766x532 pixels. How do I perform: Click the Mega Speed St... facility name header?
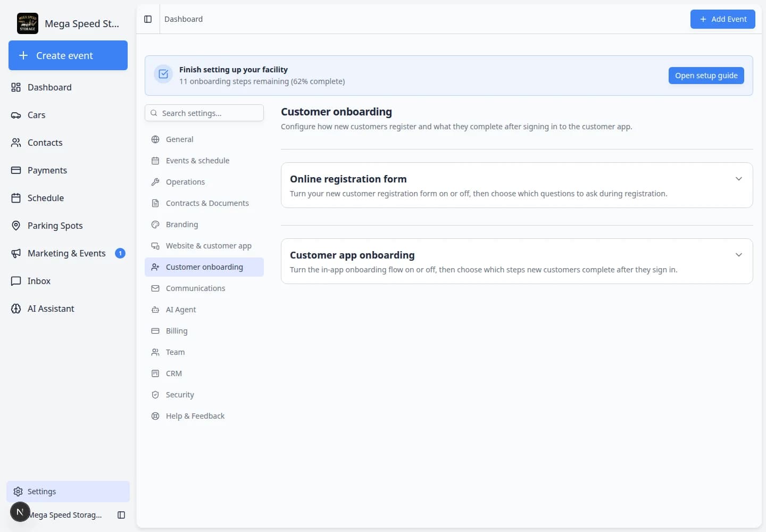(82, 23)
